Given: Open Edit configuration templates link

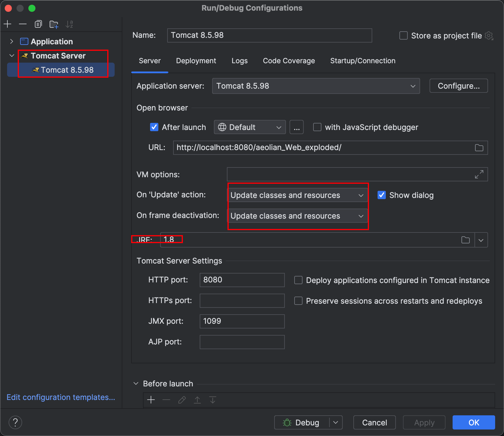Looking at the screenshot, I should [61, 397].
